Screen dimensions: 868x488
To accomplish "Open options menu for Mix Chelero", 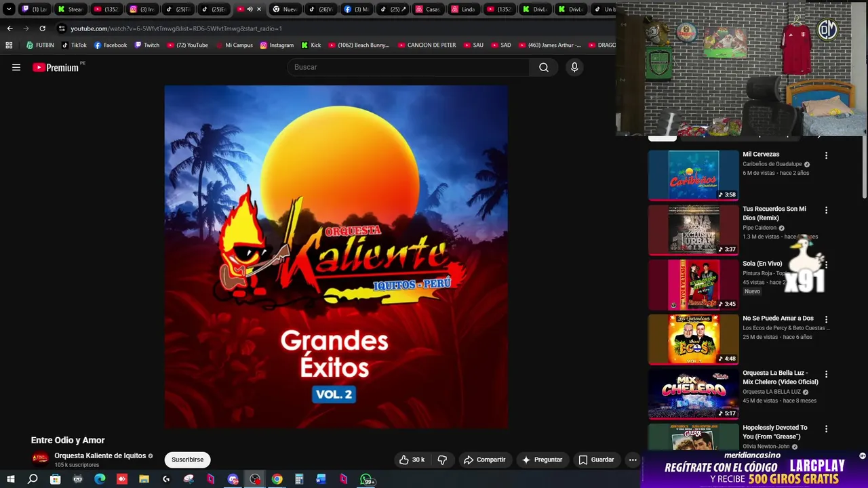I will pyautogui.click(x=826, y=374).
